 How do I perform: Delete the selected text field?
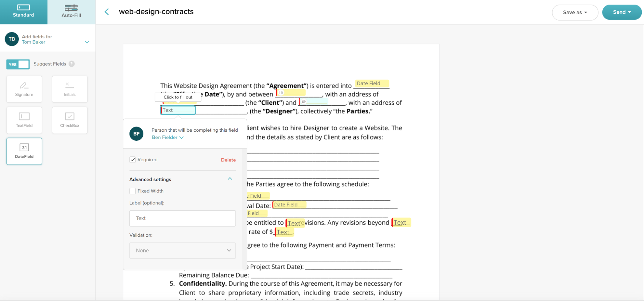pyautogui.click(x=228, y=160)
